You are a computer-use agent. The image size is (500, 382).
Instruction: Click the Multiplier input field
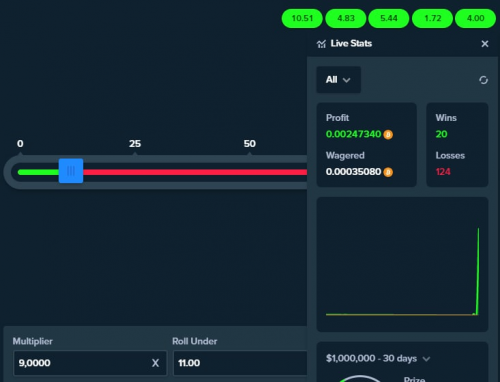(x=90, y=363)
